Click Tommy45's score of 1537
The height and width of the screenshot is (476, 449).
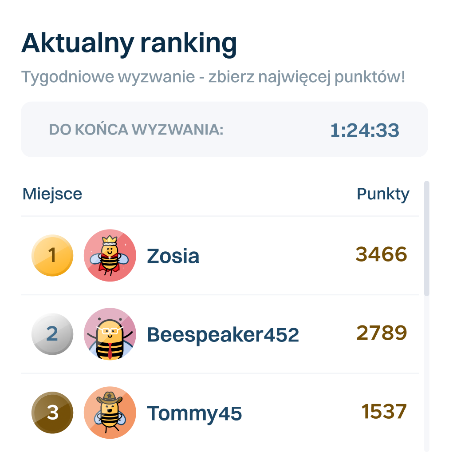[384, 412]
